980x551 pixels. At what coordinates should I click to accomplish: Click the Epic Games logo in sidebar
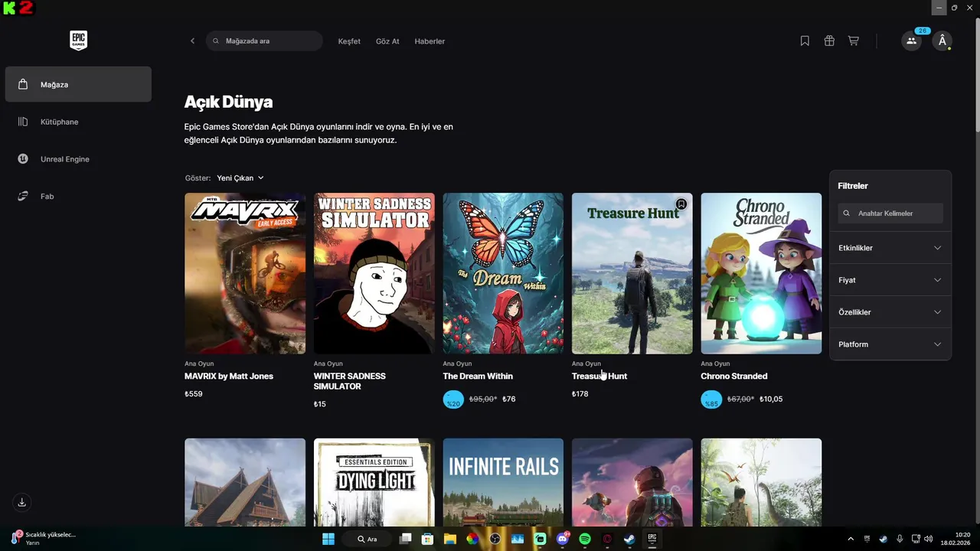(78, 41)
